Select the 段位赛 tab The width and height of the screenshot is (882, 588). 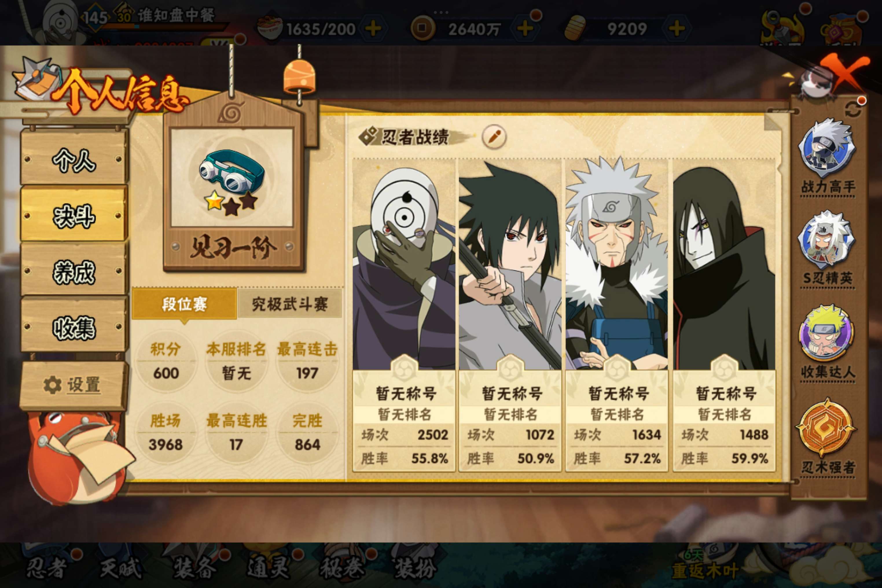[x=185, y=304]
